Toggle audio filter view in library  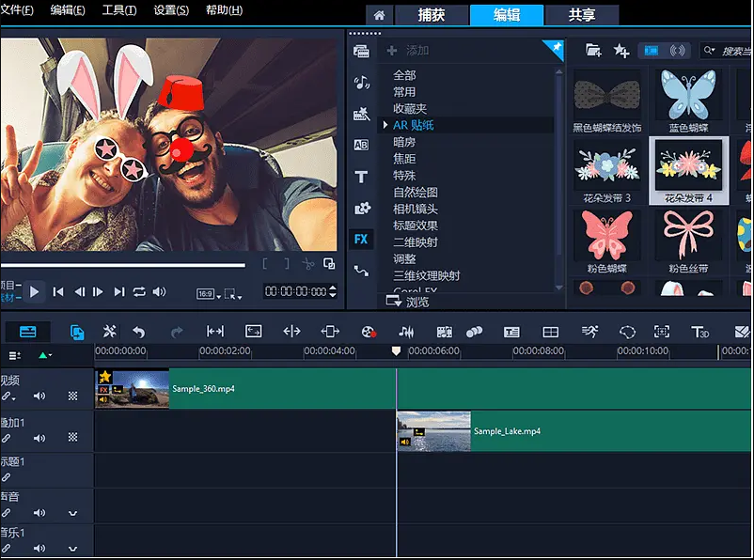click(677, 51)
